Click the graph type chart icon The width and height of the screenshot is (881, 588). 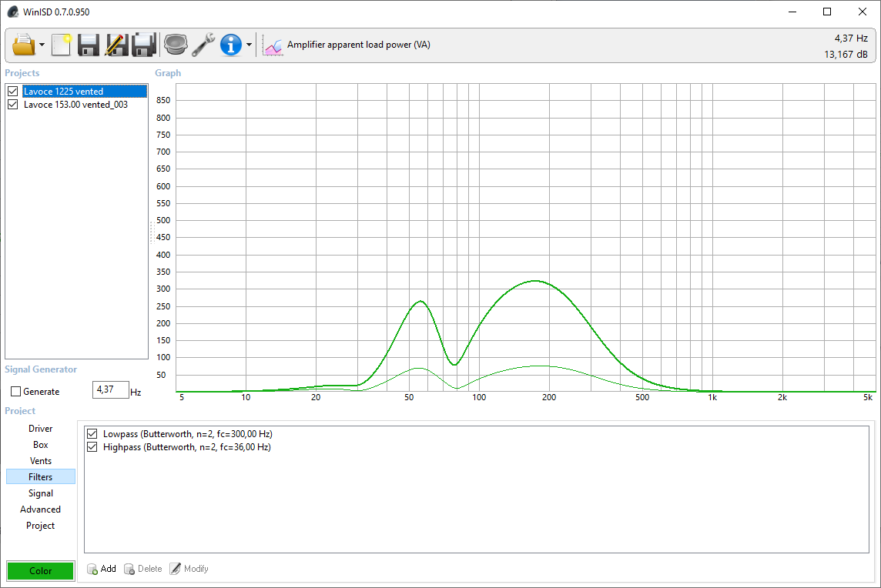click(273, 46)
